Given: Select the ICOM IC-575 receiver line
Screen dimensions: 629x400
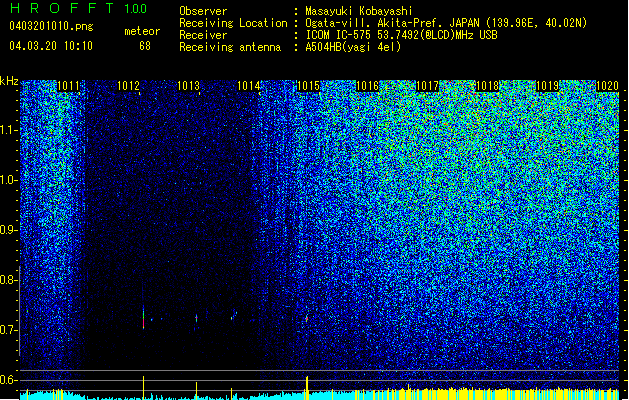Looking at the screenshot, I should (x=401, y=35).
